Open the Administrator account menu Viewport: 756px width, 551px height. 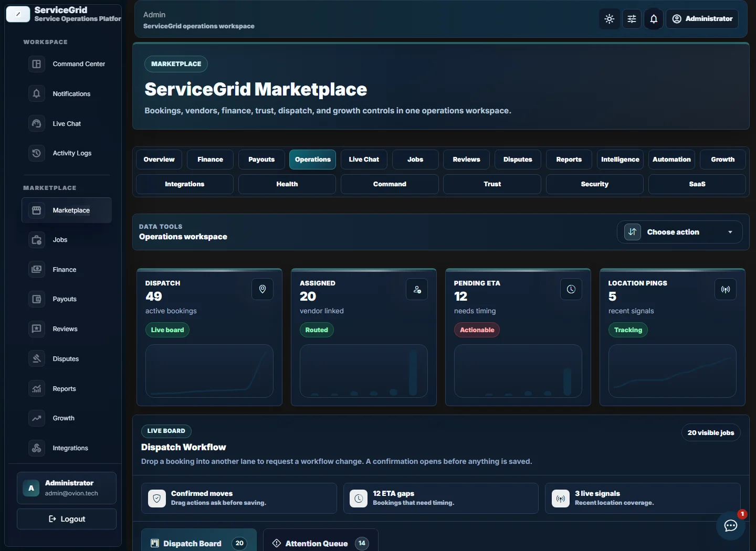702,19
